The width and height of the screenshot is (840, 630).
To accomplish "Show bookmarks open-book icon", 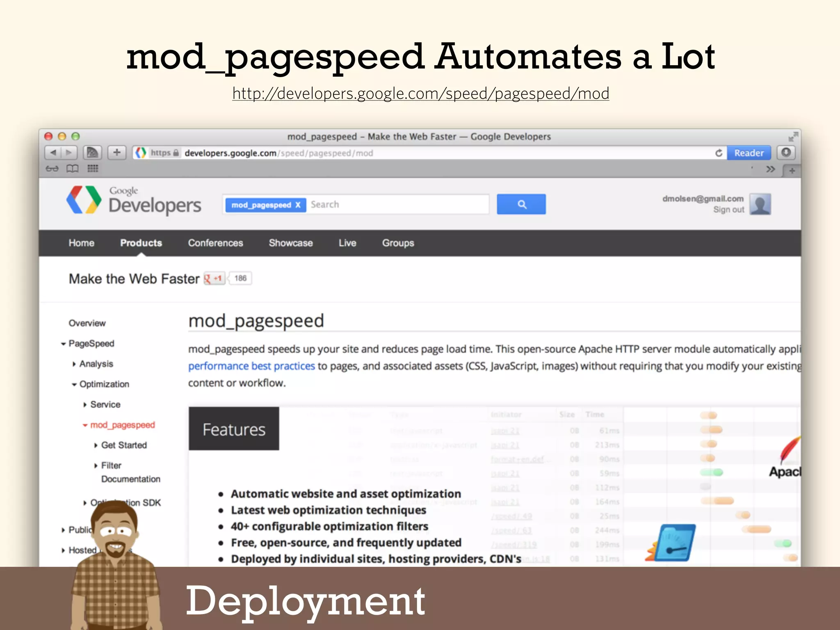I will 73,169.
